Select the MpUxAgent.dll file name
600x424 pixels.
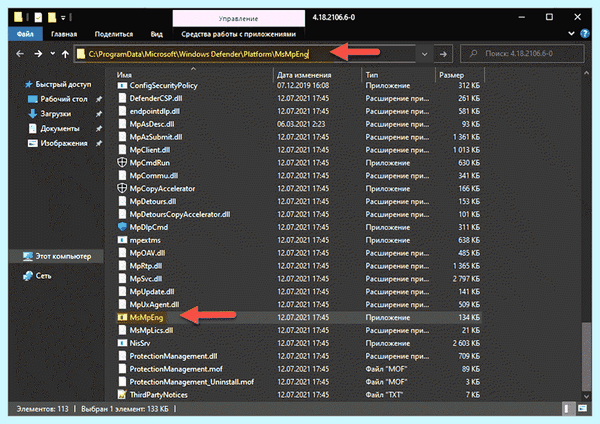(x=154, y=305)
